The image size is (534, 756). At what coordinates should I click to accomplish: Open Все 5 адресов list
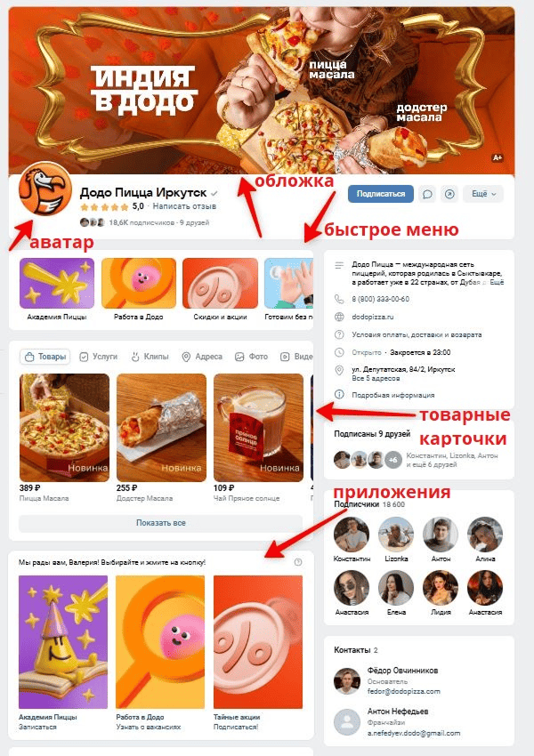point(369,379)
